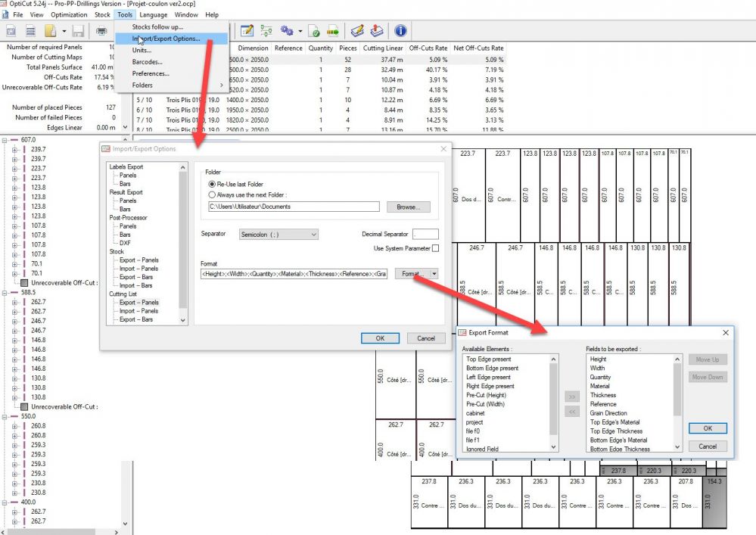Select DXF under Post-Processor in options tree
Image resolution: width=756 pixels, height=535 pixels.
click(x=125, y=243)
